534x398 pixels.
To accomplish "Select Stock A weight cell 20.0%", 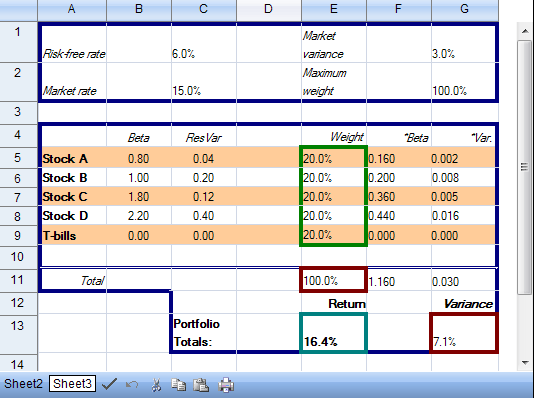I will point(333,158).
